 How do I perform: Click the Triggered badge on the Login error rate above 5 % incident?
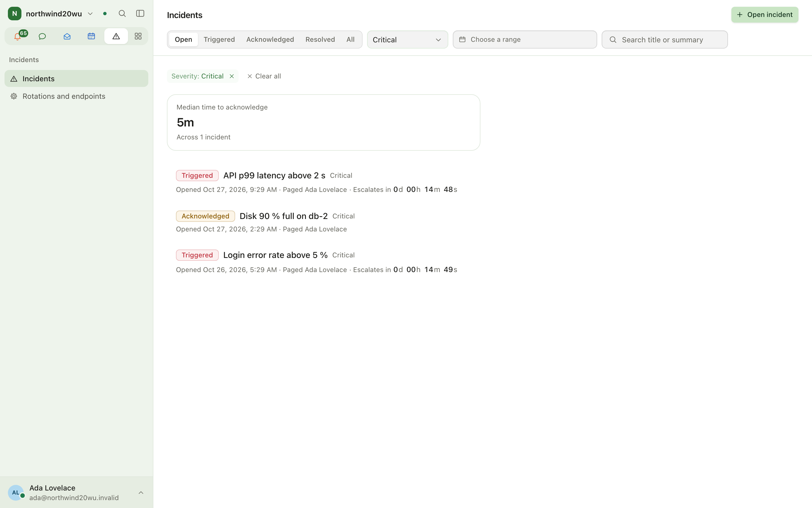[x=197, y=255]
